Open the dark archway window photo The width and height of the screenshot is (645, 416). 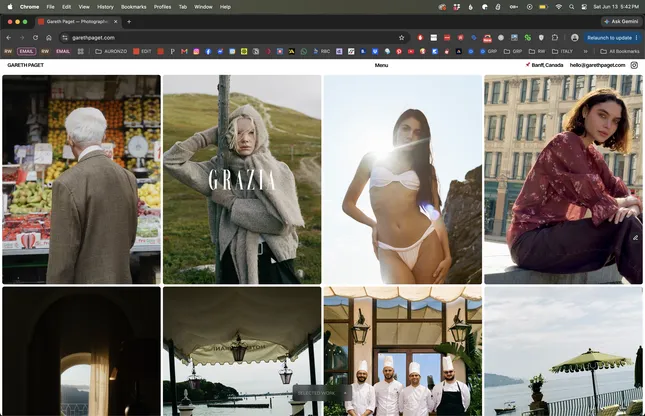tap(81, 351)
